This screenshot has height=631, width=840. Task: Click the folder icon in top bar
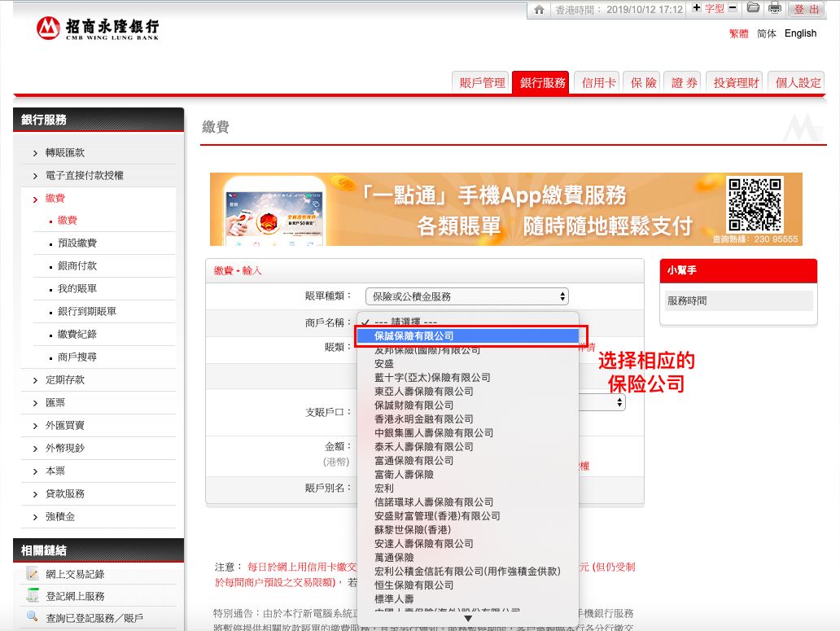(x=753, y=7)
